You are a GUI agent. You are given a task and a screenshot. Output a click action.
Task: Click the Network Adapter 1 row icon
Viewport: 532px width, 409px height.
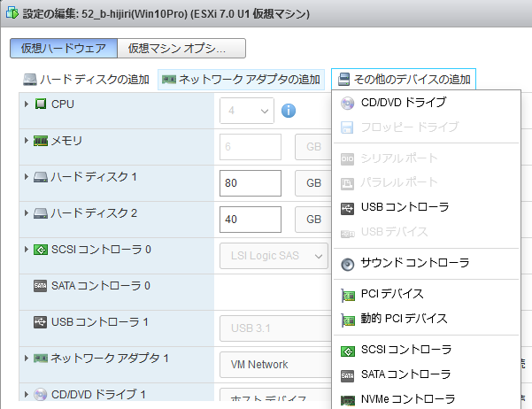pos(41,358)
